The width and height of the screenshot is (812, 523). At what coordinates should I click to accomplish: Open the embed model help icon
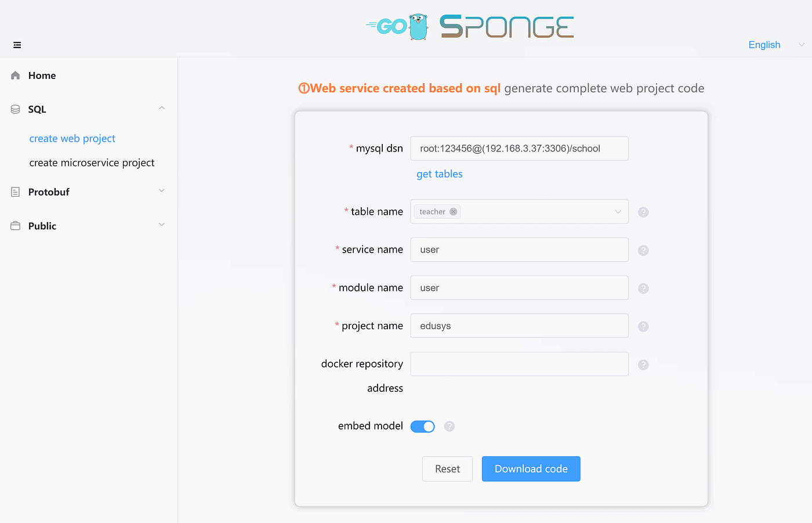point(449,427)
